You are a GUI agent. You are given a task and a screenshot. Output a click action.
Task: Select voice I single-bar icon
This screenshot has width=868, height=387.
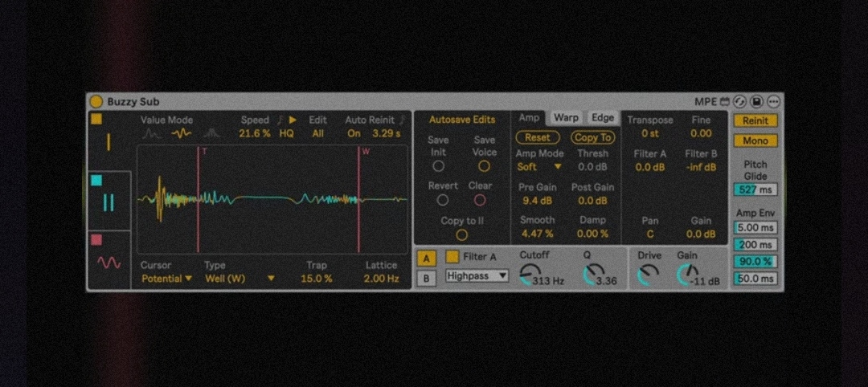pyautogui.click(x=108, y=143)
